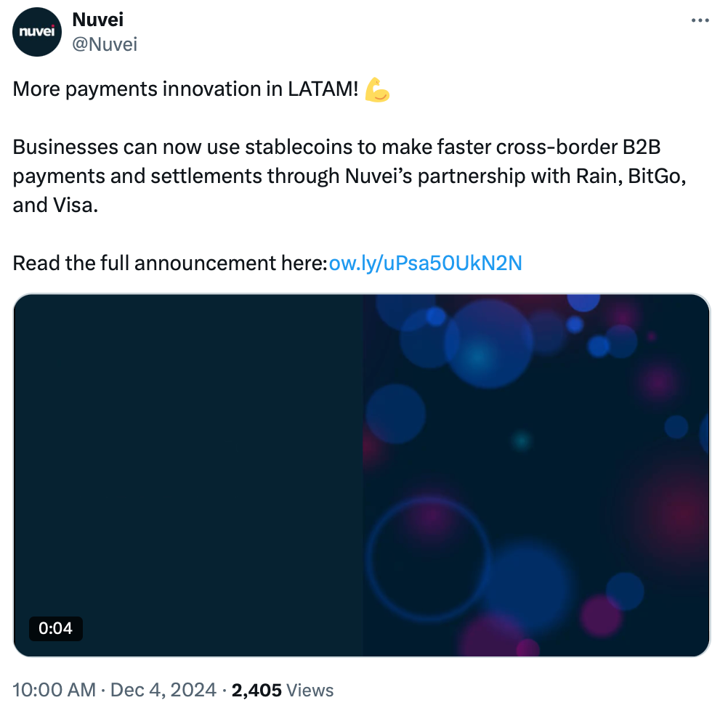Click the stablecoins paragraph of the post
Screen dimensions: 728x716
click(349, 176)
